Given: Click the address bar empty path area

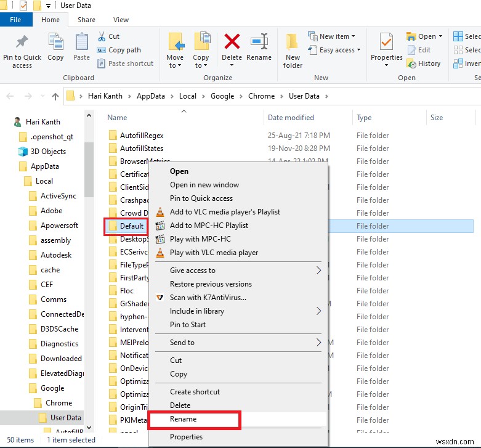Looking at the screenshot, I should (405, 96).
